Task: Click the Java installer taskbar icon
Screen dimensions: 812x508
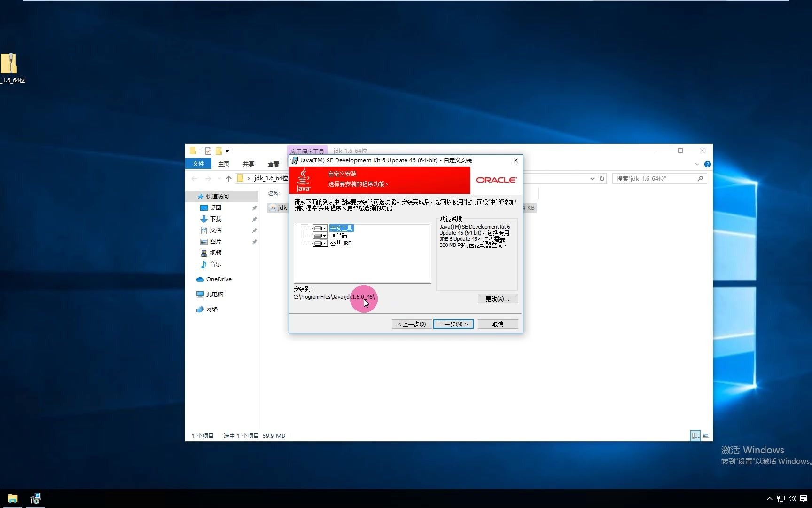Action: click(35, 499)
